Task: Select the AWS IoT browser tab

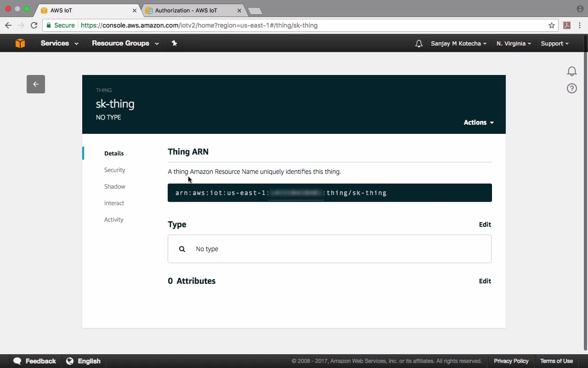Action: tap(88, 11)
